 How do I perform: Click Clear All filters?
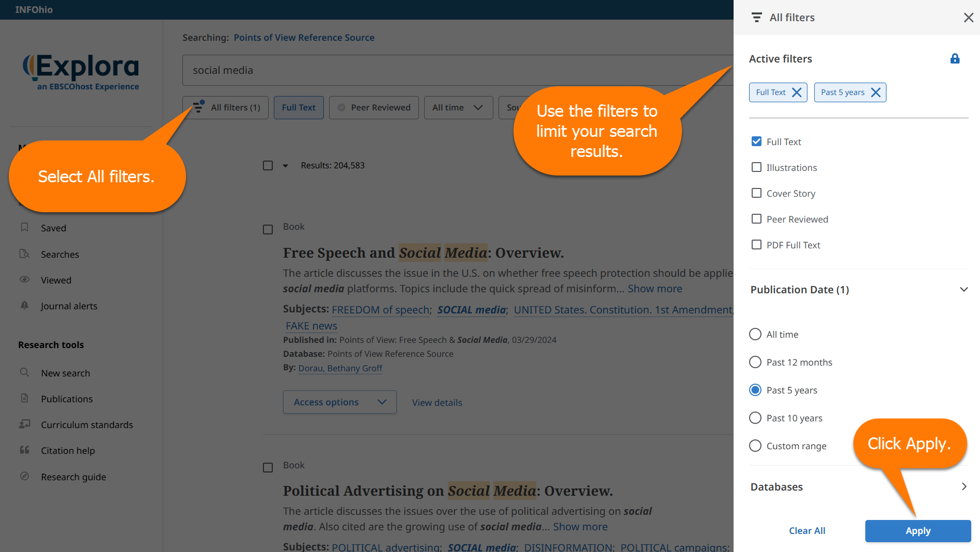(807, 531)
